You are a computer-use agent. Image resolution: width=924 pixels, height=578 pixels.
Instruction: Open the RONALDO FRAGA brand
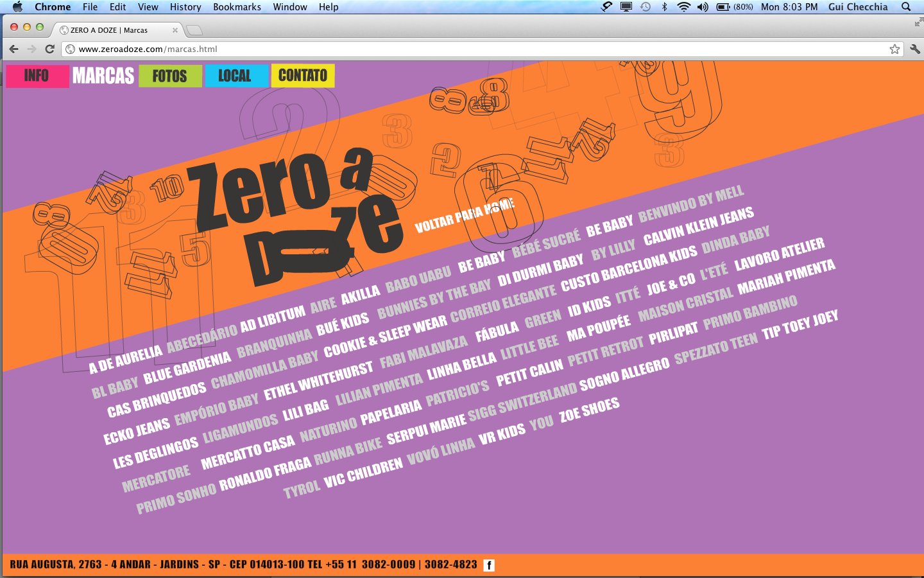click(x=265, y=475)
